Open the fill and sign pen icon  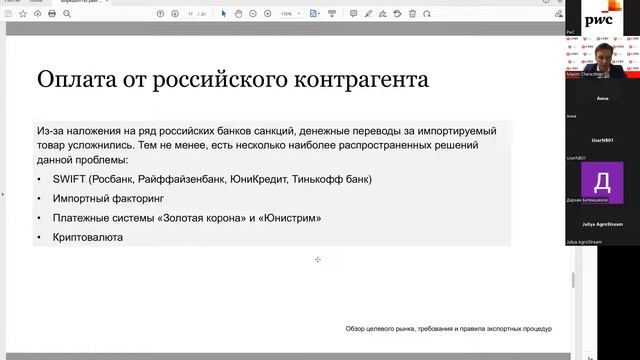(558, 14)
